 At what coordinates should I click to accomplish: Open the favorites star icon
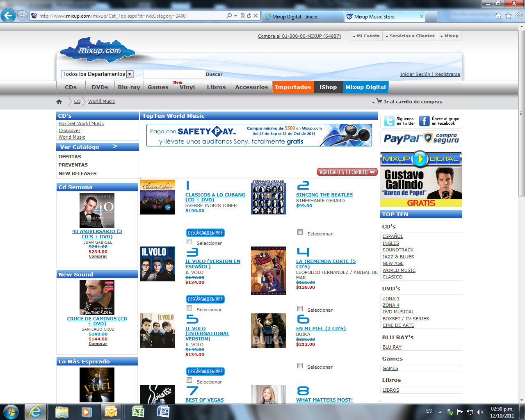[x=508, y=16]
